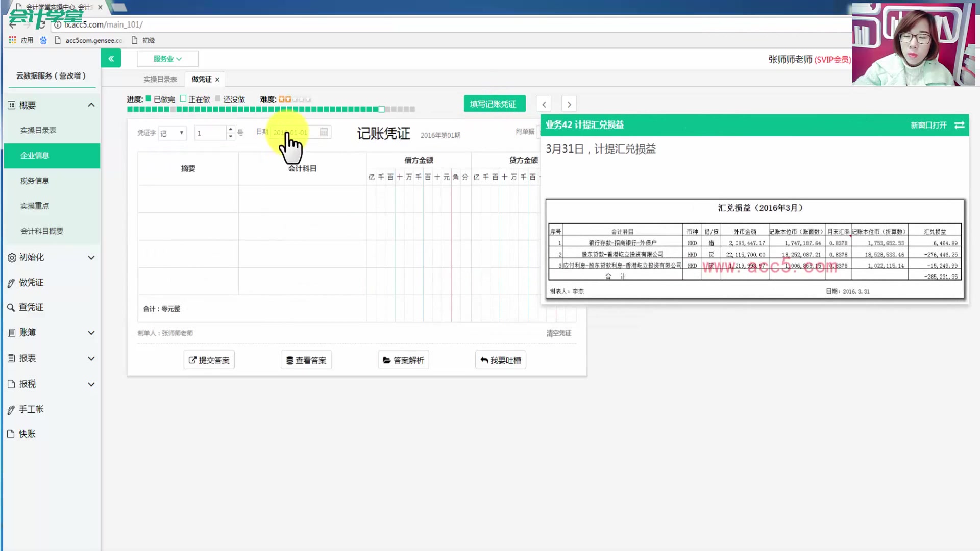This screenshot has width=980, height=551.
Task: Collapse the 概要 sidebar section
Action: pos(91,105)
